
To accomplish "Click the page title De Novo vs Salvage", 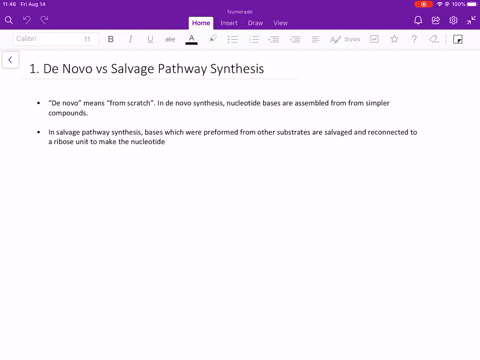I will tap(147, 69).
